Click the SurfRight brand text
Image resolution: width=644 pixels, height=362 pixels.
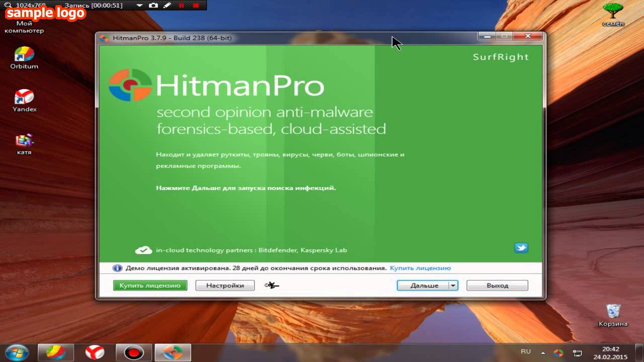coord(501,57)
